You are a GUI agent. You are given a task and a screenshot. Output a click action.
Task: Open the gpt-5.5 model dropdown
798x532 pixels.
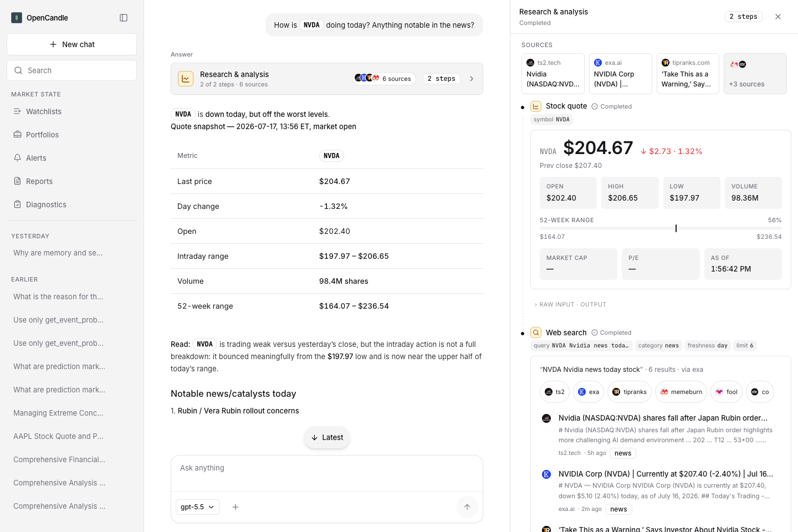click(198, 507)
